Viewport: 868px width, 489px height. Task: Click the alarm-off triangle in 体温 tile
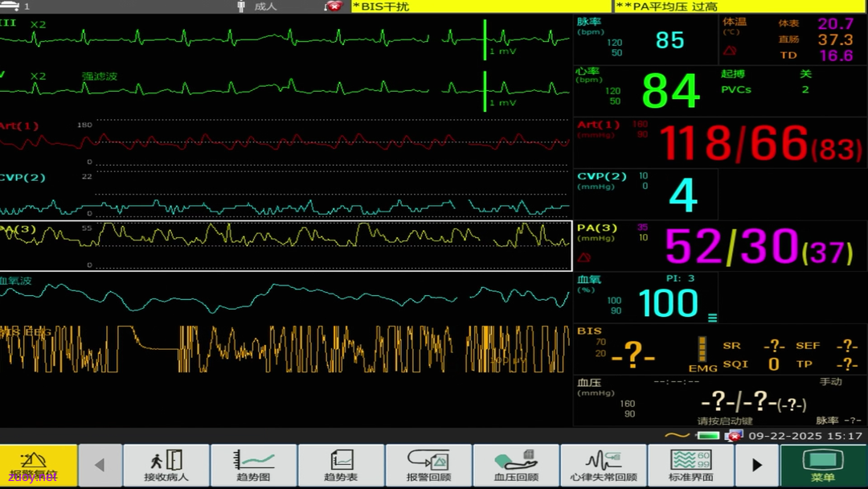tap(730, 51)
